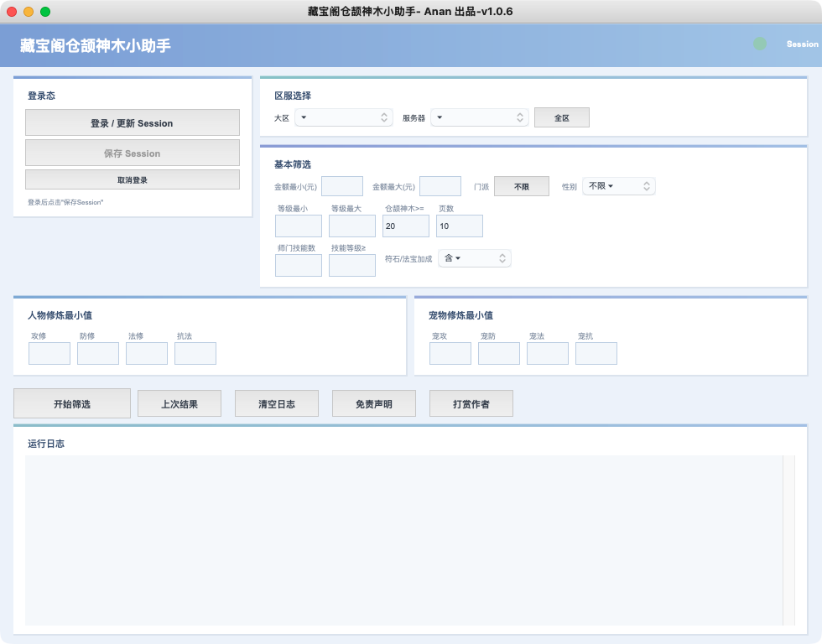The image size is (822, 644).
Task: Focus the 金额最大(元) input field
Action: point(440,186)
